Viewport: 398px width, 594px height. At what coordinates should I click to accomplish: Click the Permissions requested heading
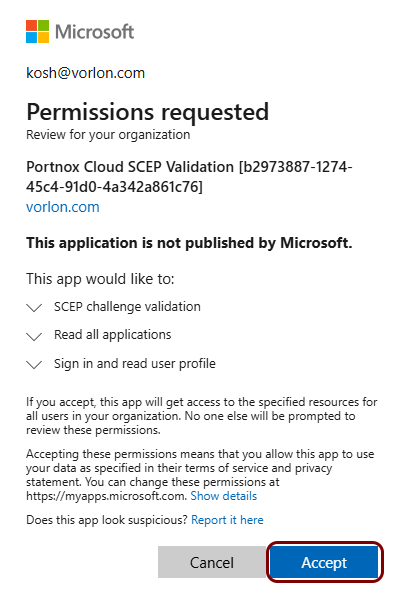(x=147, y=112)
